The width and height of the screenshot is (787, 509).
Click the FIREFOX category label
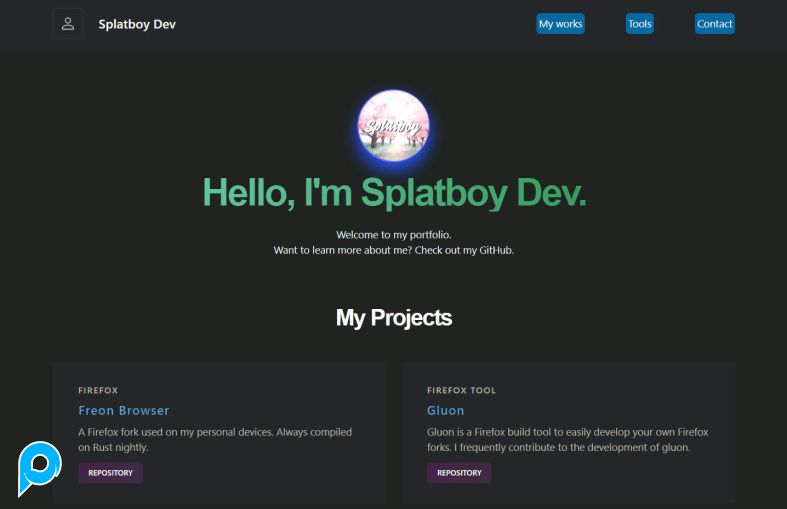click(x=98, y=391)
